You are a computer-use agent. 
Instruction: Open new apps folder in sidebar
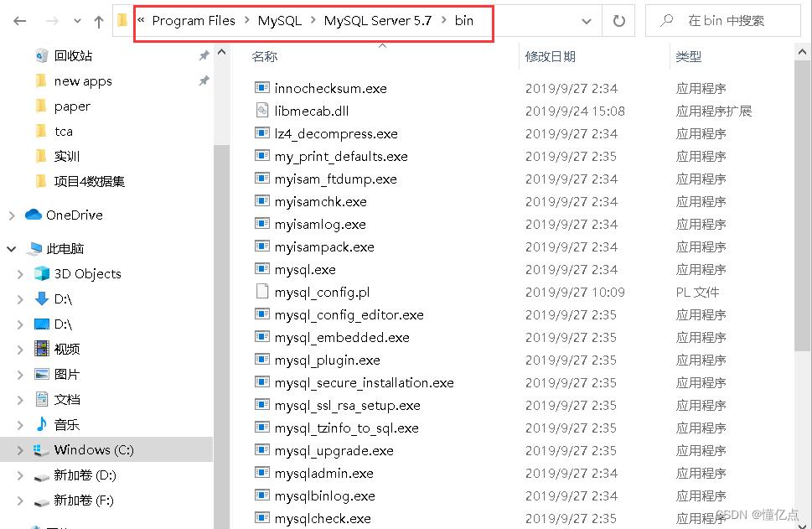pyautogui.click(x=83, y=81)
